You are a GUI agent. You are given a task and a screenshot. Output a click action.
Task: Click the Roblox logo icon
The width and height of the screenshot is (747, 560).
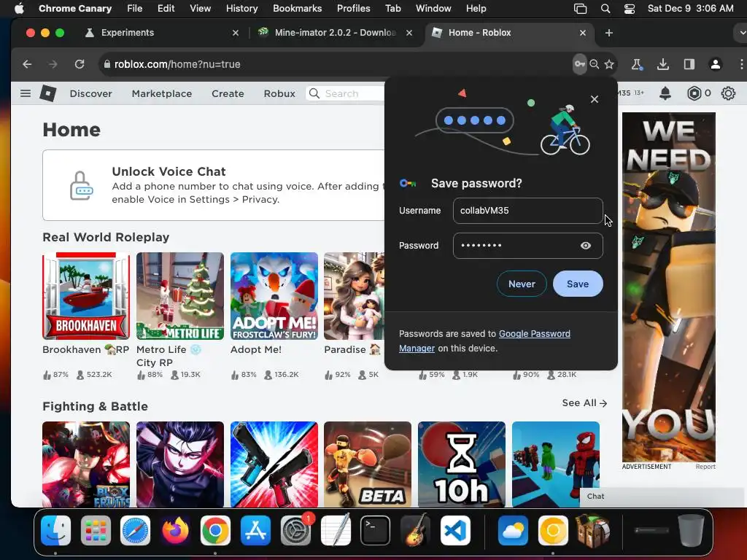47,93
